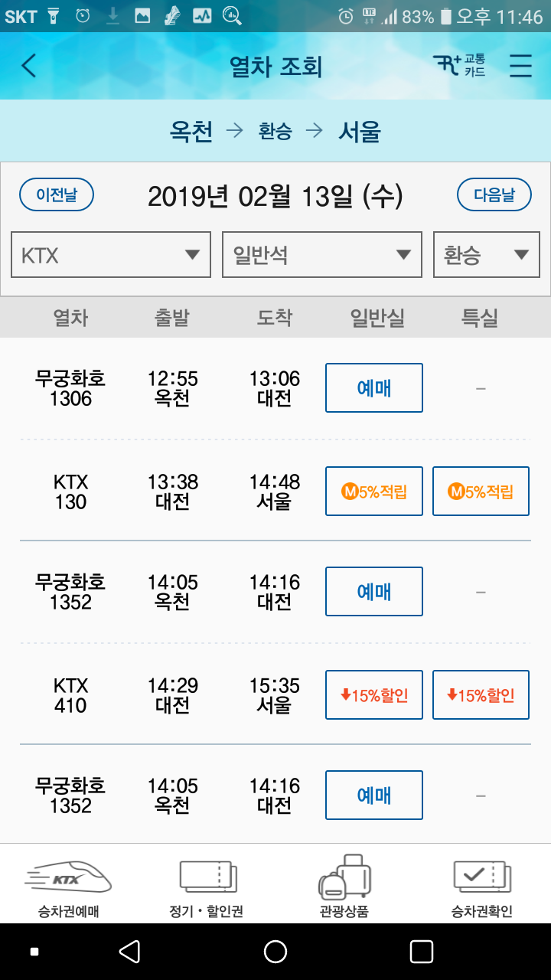Tap Android back triangle button
This screenshot has height=980, width=551.
click(129, 952)
